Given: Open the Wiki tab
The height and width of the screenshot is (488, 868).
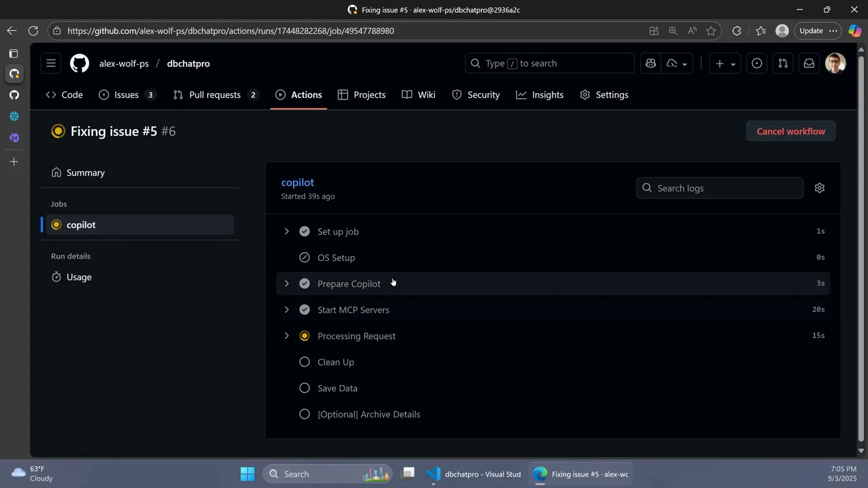Looking at the screenshot, I should [x=419, y=95].
